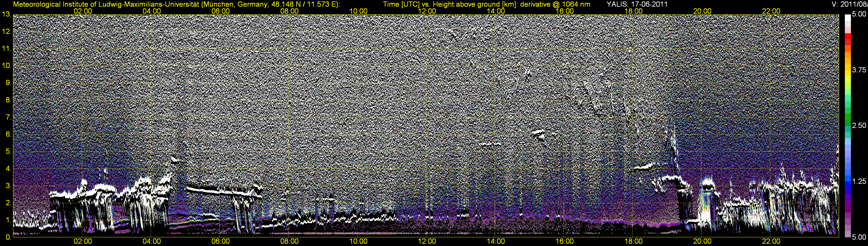Click the 4 km height axis label
Screen dimensions: 868x246
8,169
